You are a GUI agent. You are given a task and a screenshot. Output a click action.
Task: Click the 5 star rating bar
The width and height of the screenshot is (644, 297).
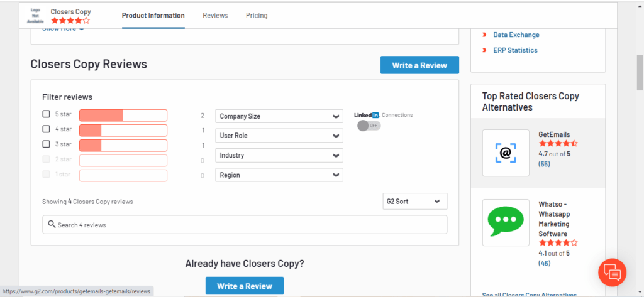123,116
